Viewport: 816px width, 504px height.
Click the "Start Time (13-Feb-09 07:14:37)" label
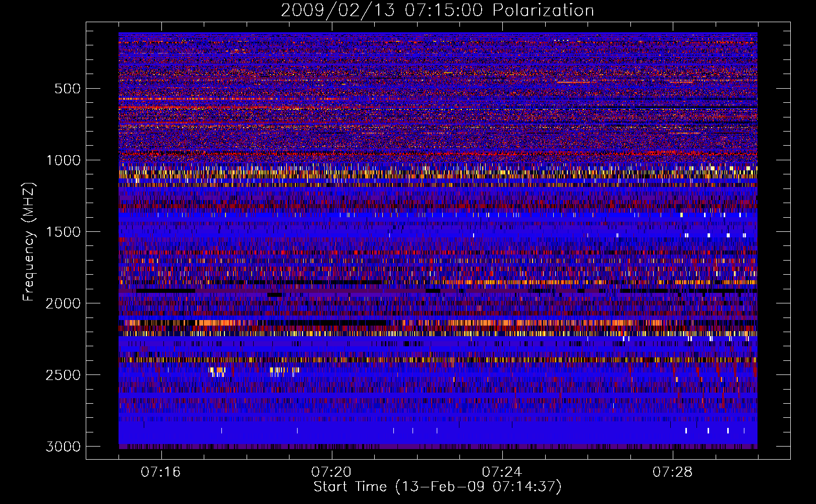437,487
